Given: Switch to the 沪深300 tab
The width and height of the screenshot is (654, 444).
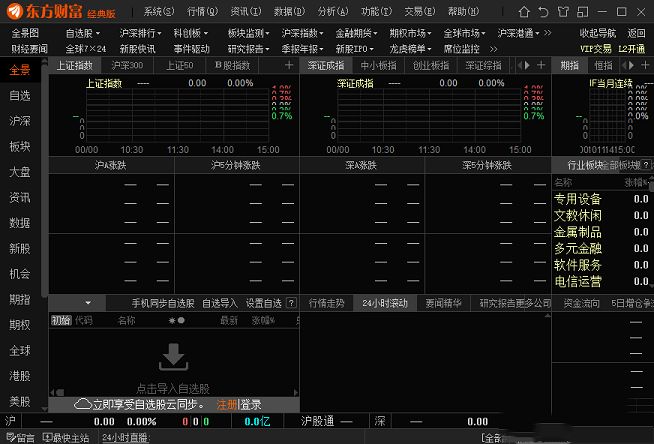Looking at the screenshot, I should point(127,65).
